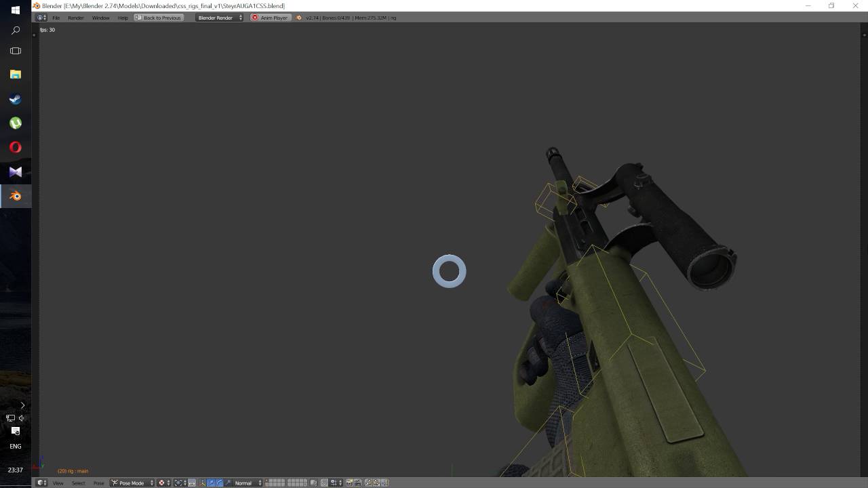Open the Windows Start menu
The image size is (868, 488).
tap(16, 9)
